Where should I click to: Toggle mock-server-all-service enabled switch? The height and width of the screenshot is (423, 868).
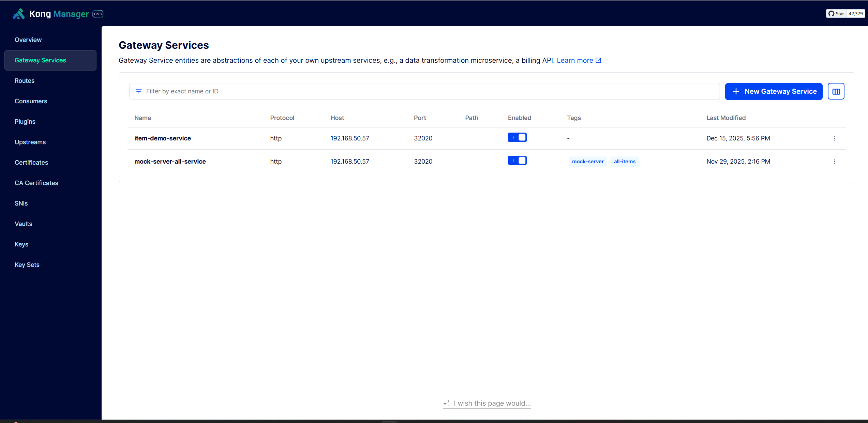(517, 161)
